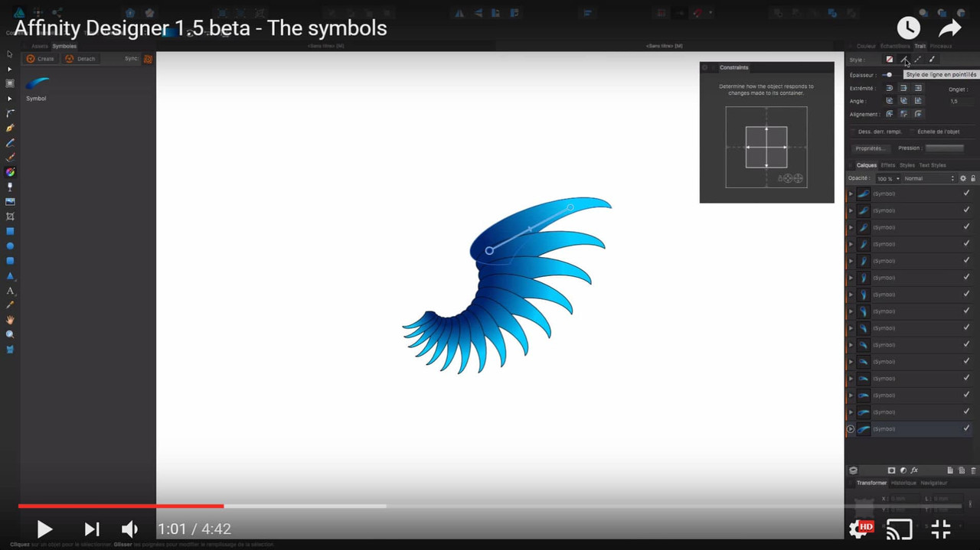Select the Artistic Text tool
Screen dimensions: 980x550
pyautogui.click(x=10, y=291)
